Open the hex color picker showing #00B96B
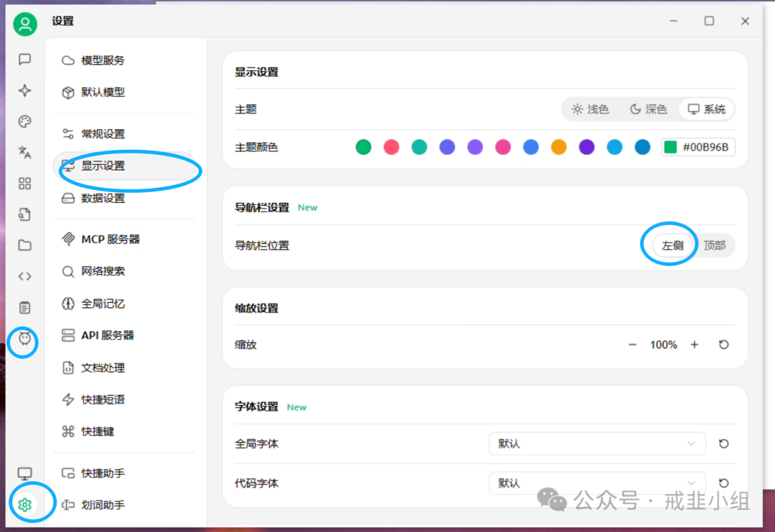Image resolution: width=775 pixels, height=532 pixels. click(697, 146)
